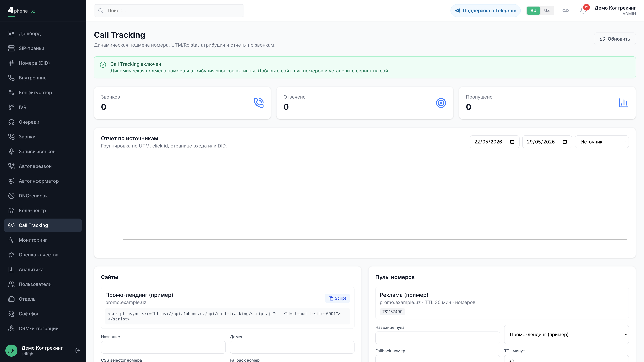Click the Обновить refresh button
Viewport: 644px width, 362px height.
coord(615,39)
